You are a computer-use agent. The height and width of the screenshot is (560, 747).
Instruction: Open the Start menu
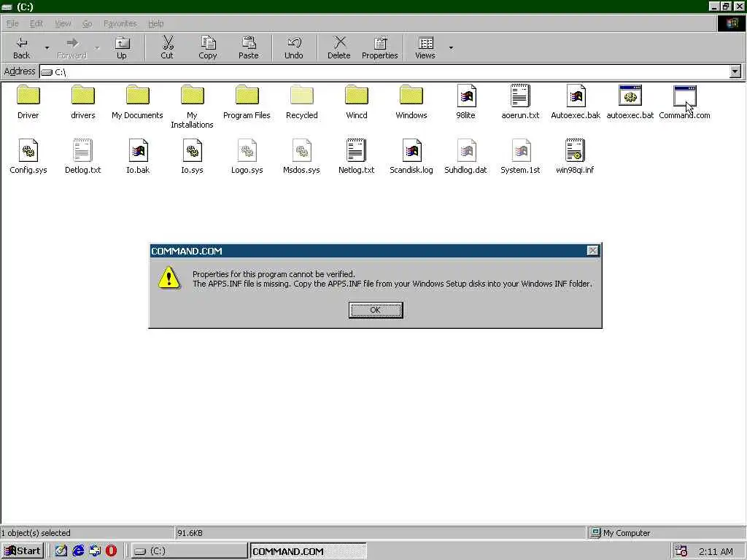pos(23,551)
